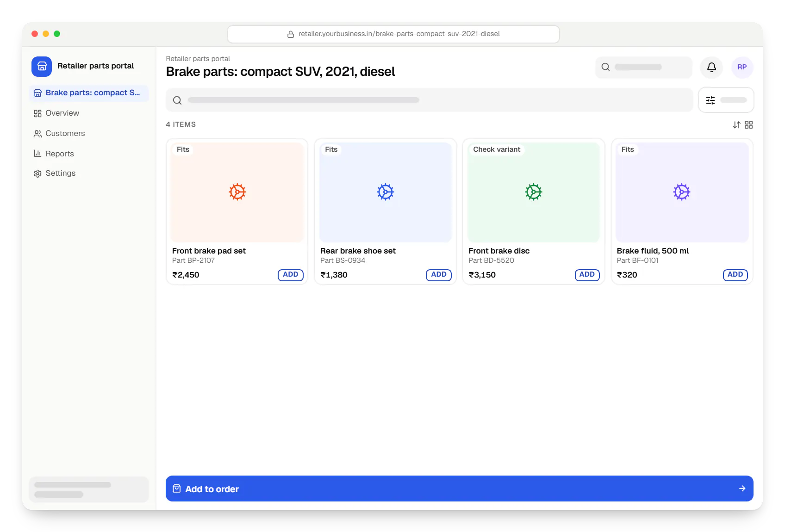
Task: Click the purple gear icon for Brake fluid
Action: (681, 192)
